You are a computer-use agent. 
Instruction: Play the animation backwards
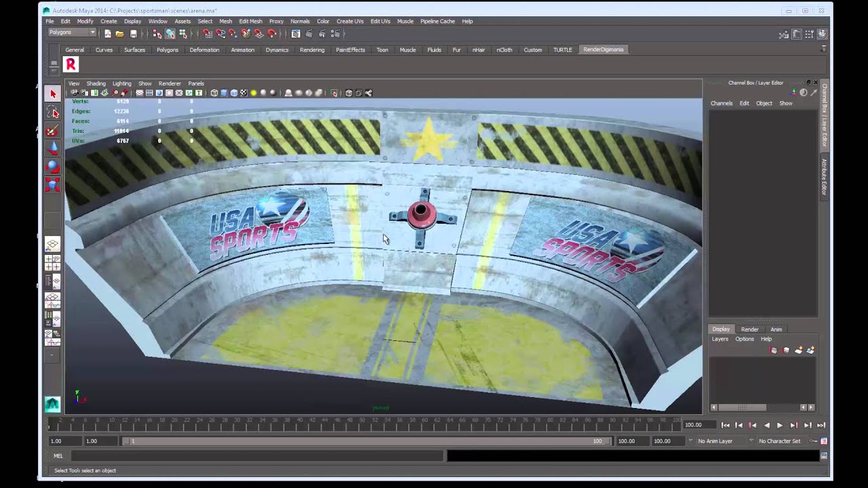point(766,425)
